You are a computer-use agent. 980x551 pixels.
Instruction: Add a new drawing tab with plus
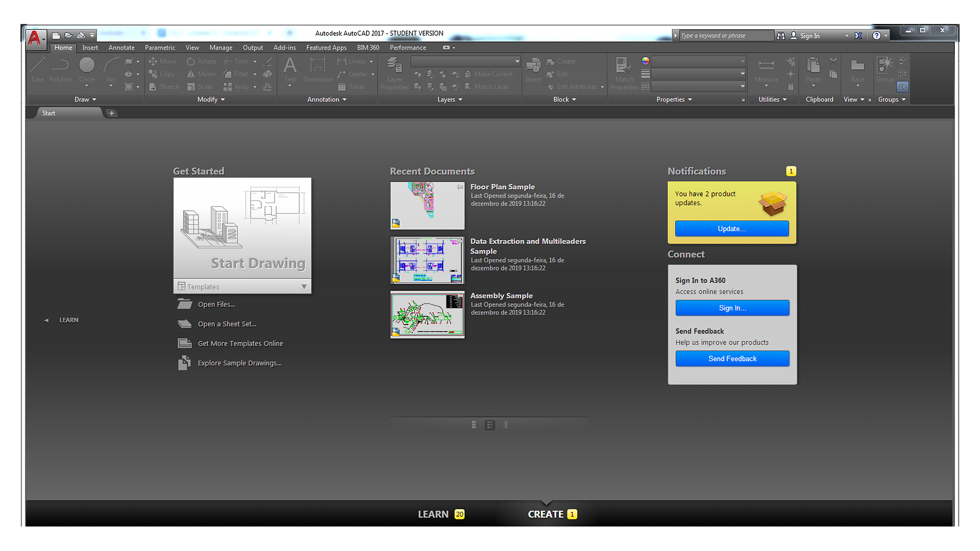pos(111,113)
